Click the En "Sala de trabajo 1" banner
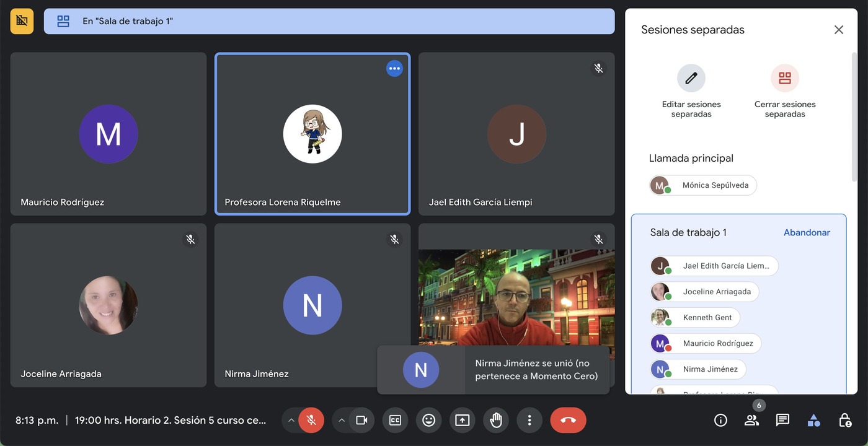Viewport: 868px width, 446px height. (x=329, y=21)
